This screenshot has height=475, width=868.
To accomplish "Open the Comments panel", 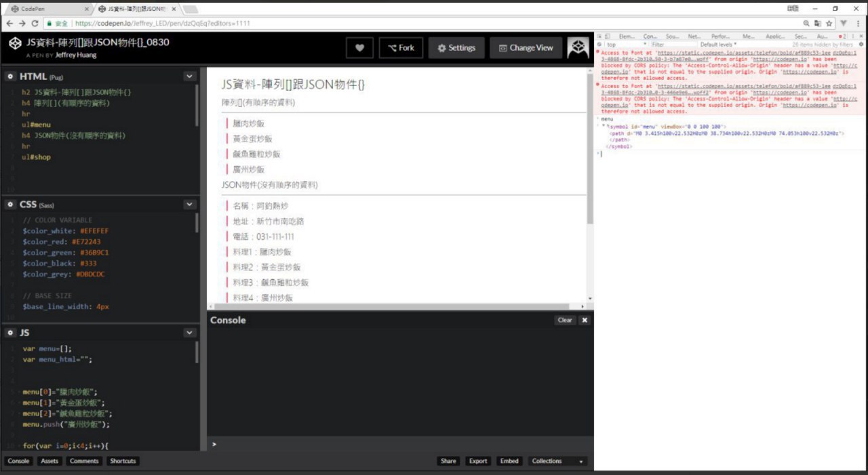I will click(x=84, y=461).
